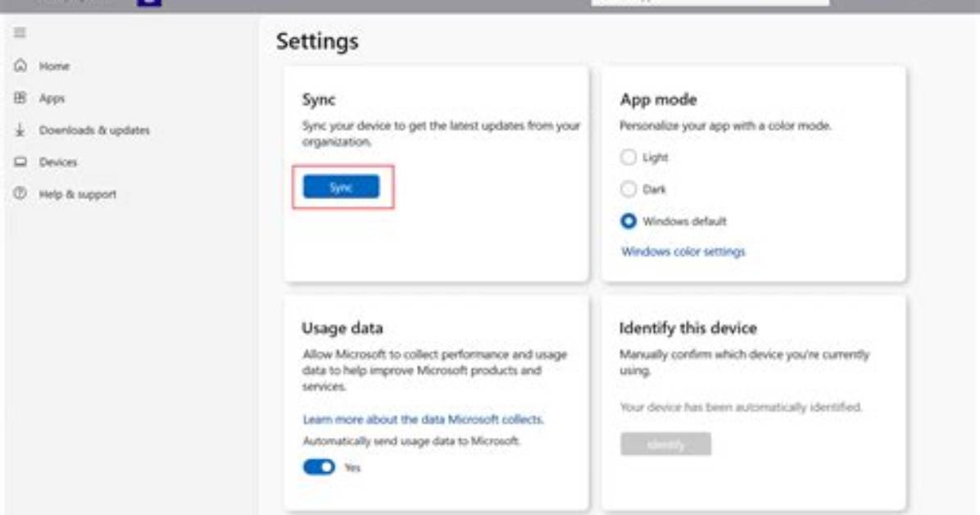Viewport: 980px width, 515px height.
Task: Click the Settings page heading
Action: [317, 41]
